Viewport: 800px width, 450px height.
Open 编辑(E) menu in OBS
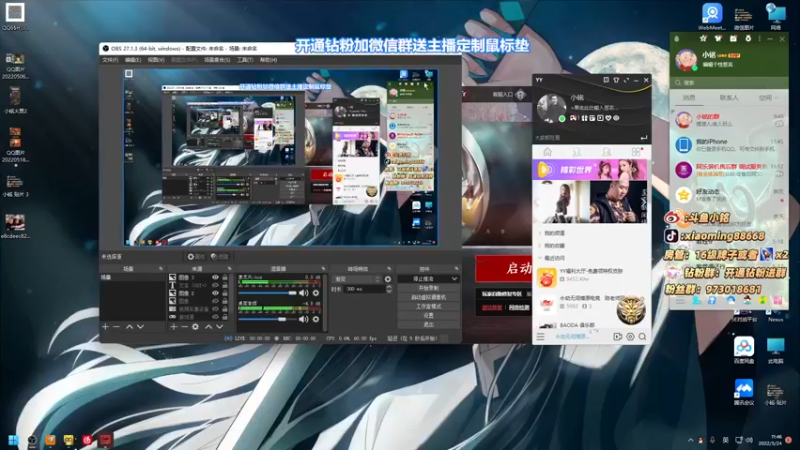[x=133, y=60]
